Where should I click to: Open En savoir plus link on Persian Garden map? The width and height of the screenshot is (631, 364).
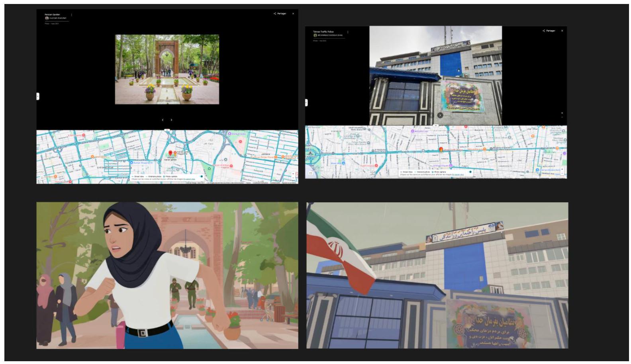(189, 179)
